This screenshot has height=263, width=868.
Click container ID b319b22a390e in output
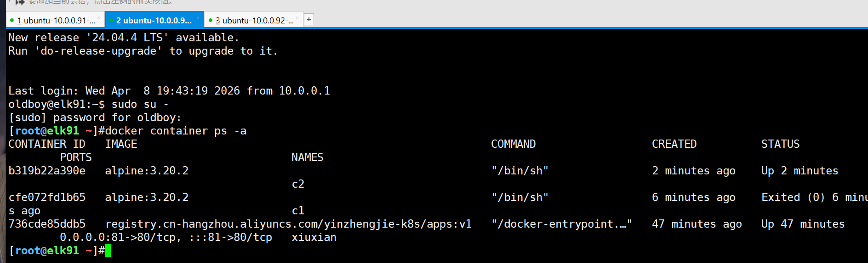click(47, 171)
